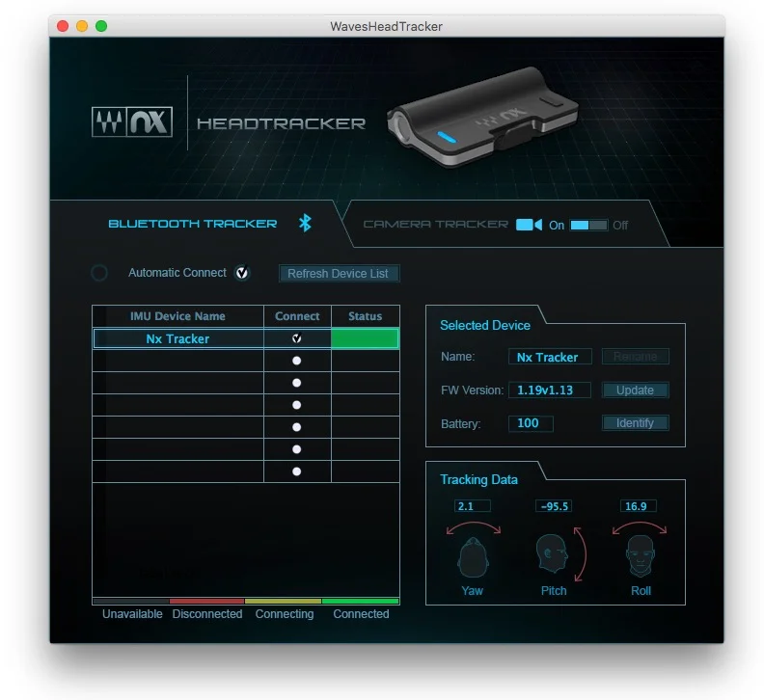Select the Connect radio in the second row
The width and height of the screenshot is (764, 700).
296,361
